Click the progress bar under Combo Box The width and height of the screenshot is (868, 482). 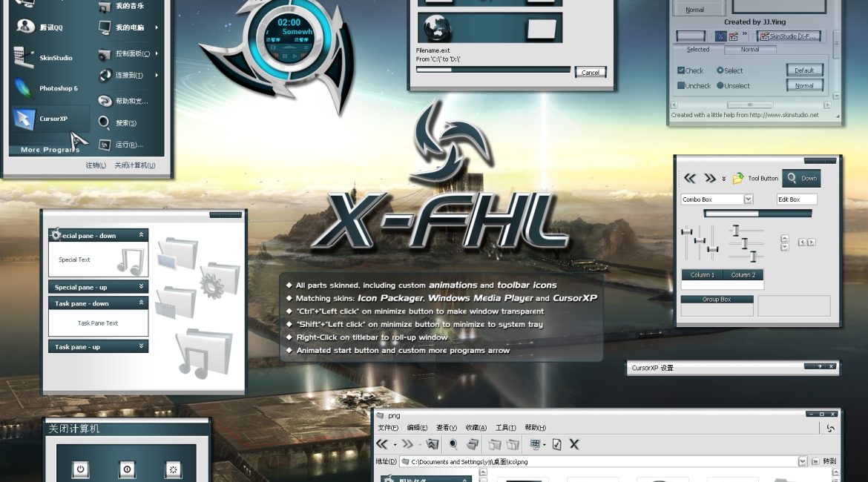click(x=757, y=213)
